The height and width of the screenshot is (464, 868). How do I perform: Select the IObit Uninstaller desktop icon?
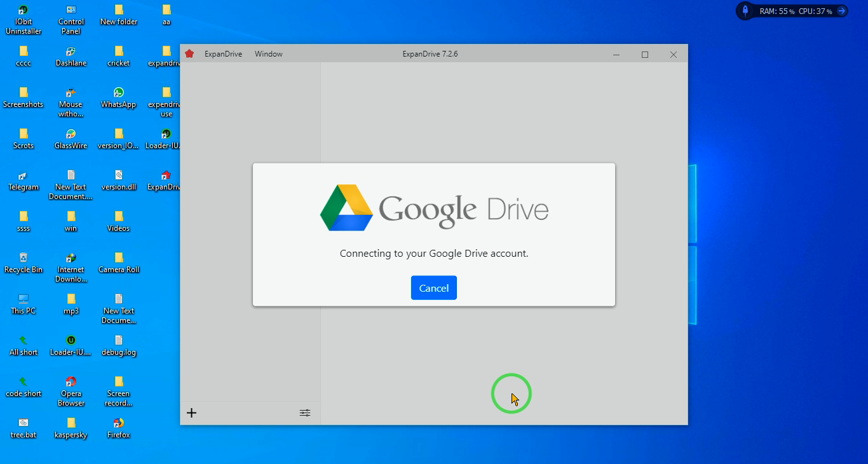pyautogui.click(x=24, y=20)
